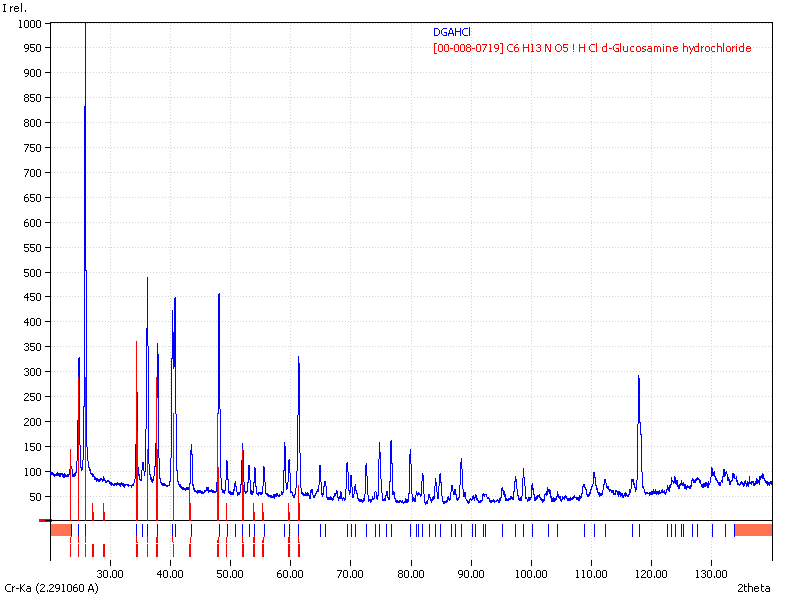
Task: Click the peak top near 36 degrees
Action: (x=147, y=279)
